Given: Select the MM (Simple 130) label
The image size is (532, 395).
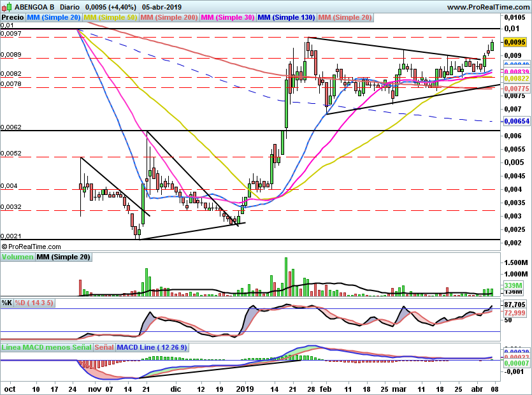Looking at the screenshot, I should tap(286, 17).
